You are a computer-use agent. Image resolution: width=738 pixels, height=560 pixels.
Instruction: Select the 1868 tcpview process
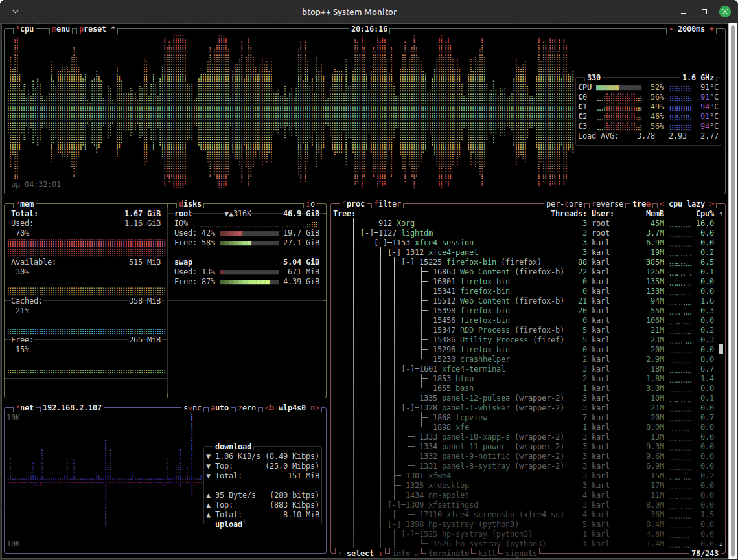click(524, 418)
